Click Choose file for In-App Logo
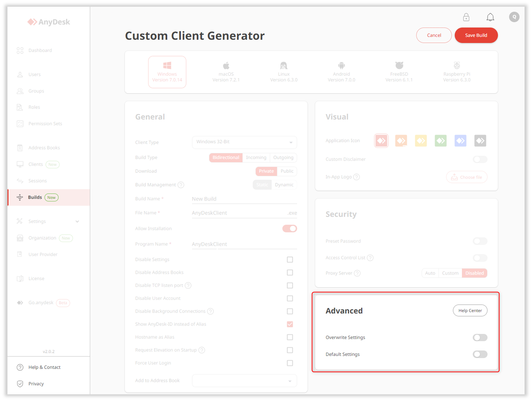The image size is (532, 401). 467,177
